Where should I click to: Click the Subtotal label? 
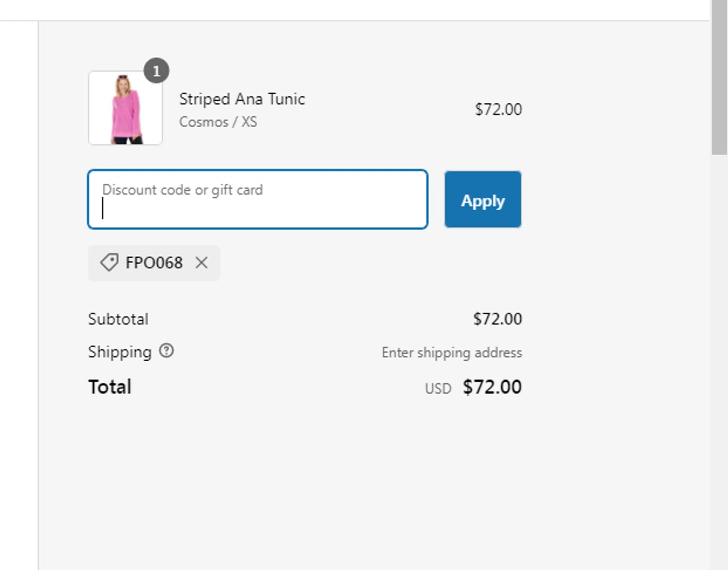118,319
